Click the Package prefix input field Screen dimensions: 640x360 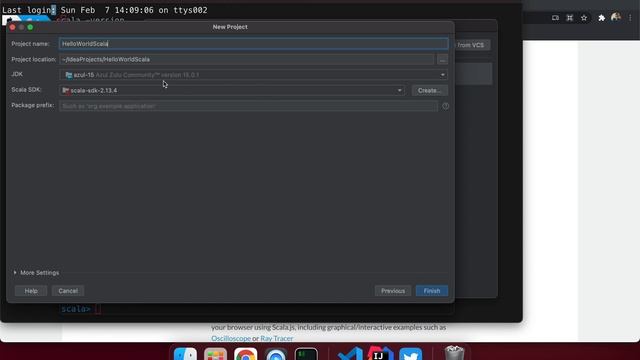point(249,106)
